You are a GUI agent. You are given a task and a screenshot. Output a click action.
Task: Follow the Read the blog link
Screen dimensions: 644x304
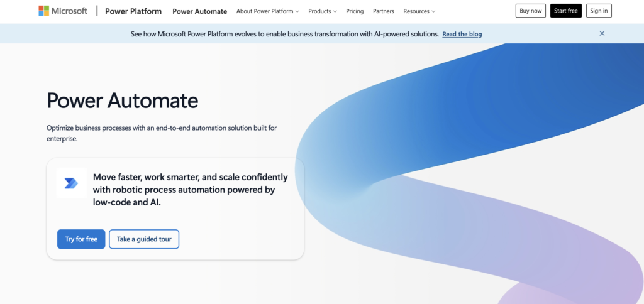point(462,34)
